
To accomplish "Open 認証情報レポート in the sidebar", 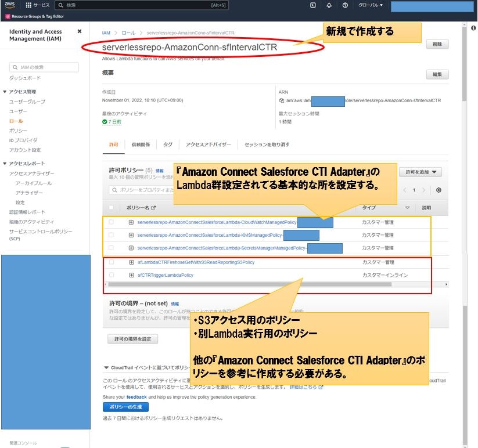I will coord(27,212).
